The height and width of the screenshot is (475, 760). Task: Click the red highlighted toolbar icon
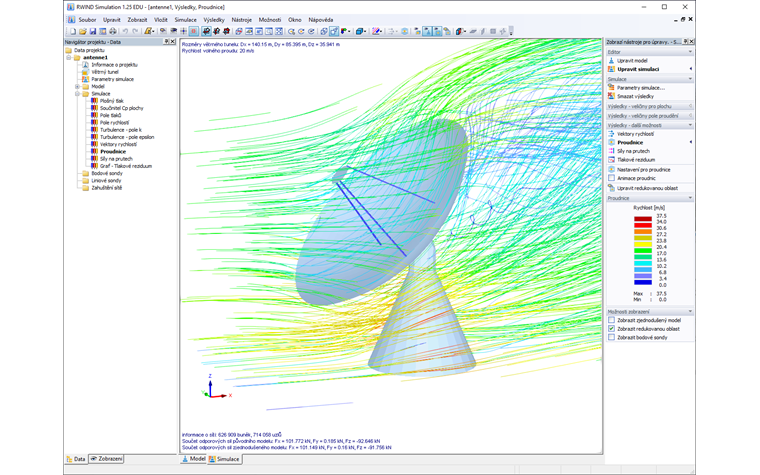coord(193,32)
